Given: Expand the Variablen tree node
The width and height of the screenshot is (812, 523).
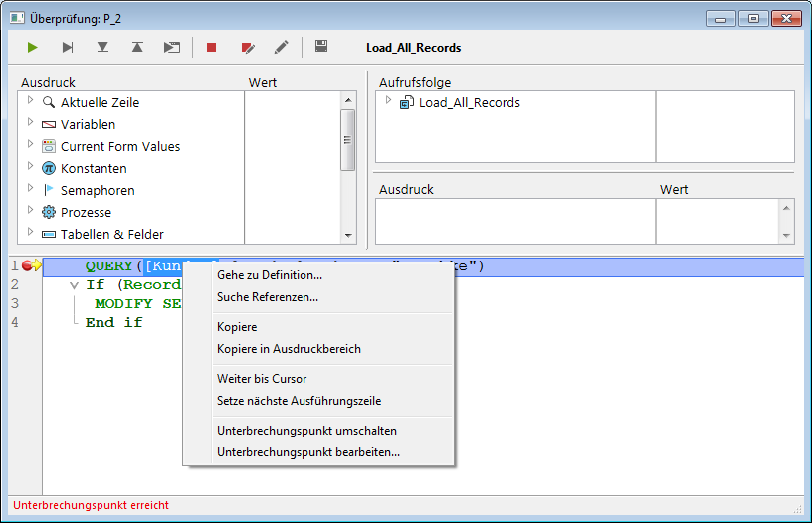Looking at the screenshot, I should [x=31, y=124].
